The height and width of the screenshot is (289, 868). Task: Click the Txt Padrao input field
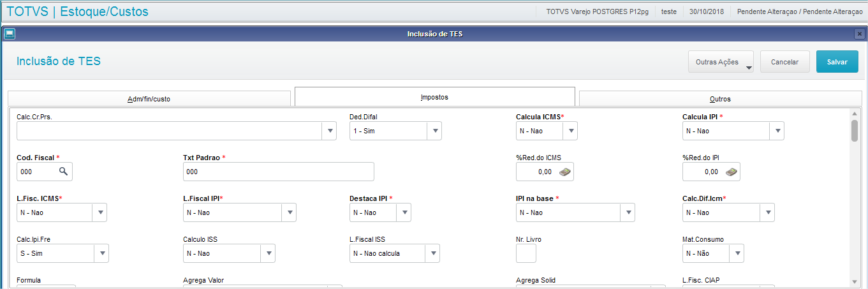point(278,172)
